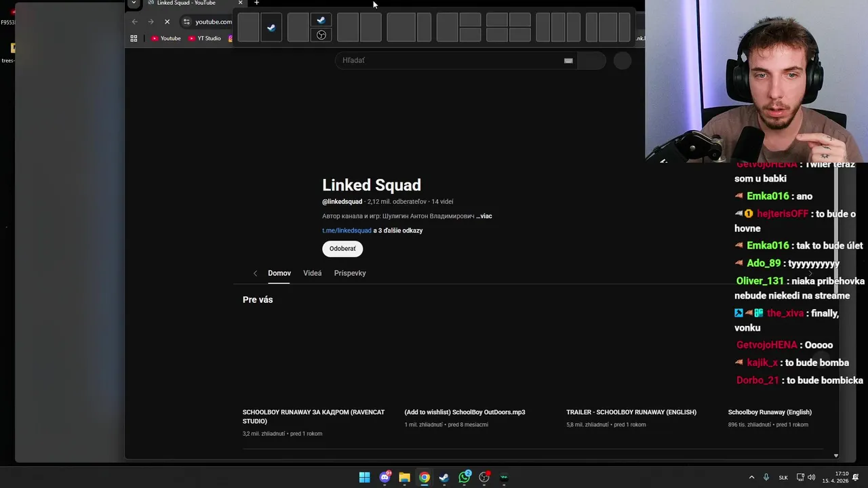Go back with the browser back arrow
Screen dimensions: 868x488
(134, 22)
